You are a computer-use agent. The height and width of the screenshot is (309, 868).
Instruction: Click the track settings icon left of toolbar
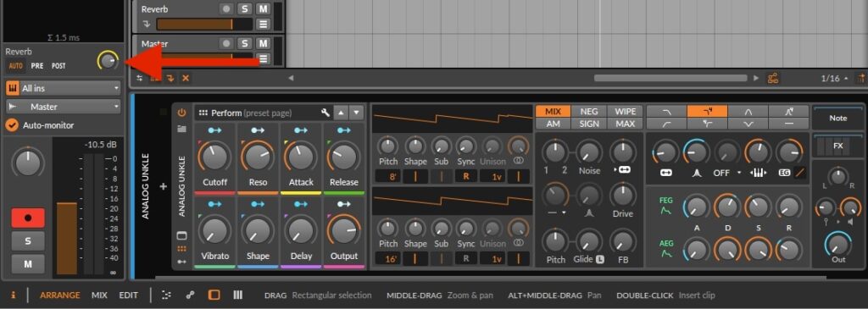coord(140,79)
